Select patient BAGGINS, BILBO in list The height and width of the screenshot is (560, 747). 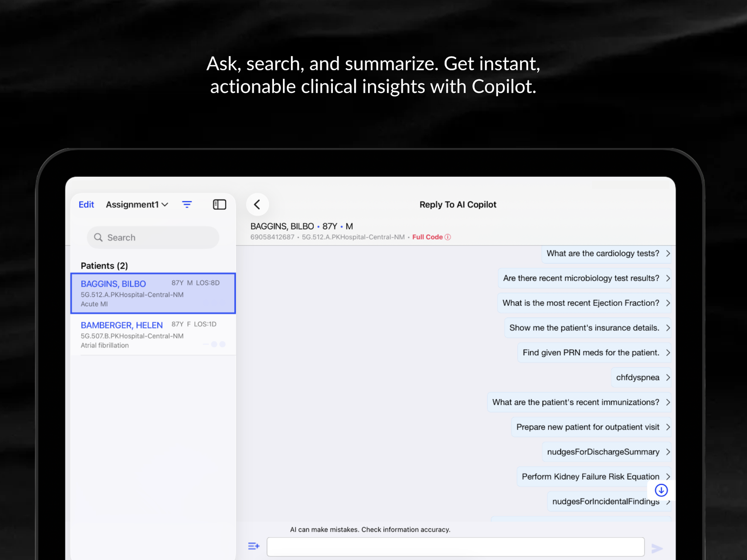pos(153,293)
